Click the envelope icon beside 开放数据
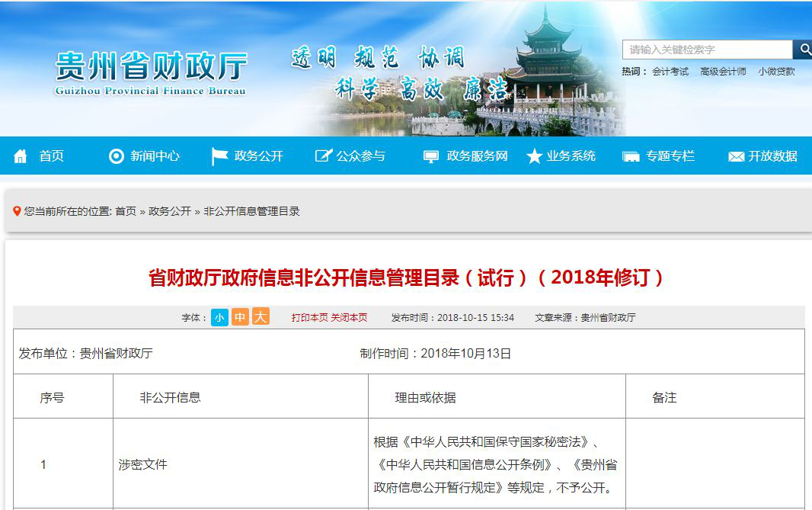Screen dimensions: 812x510 [735, 156]
